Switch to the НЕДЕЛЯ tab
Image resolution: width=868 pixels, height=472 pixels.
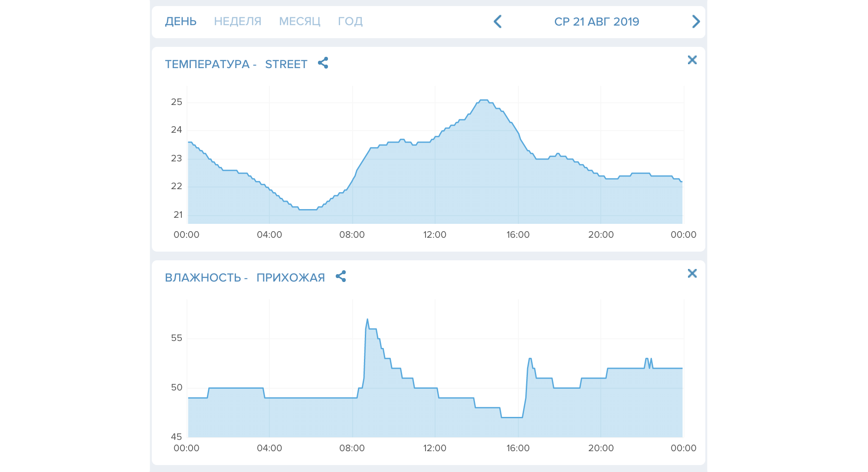[x=238, y=21]
